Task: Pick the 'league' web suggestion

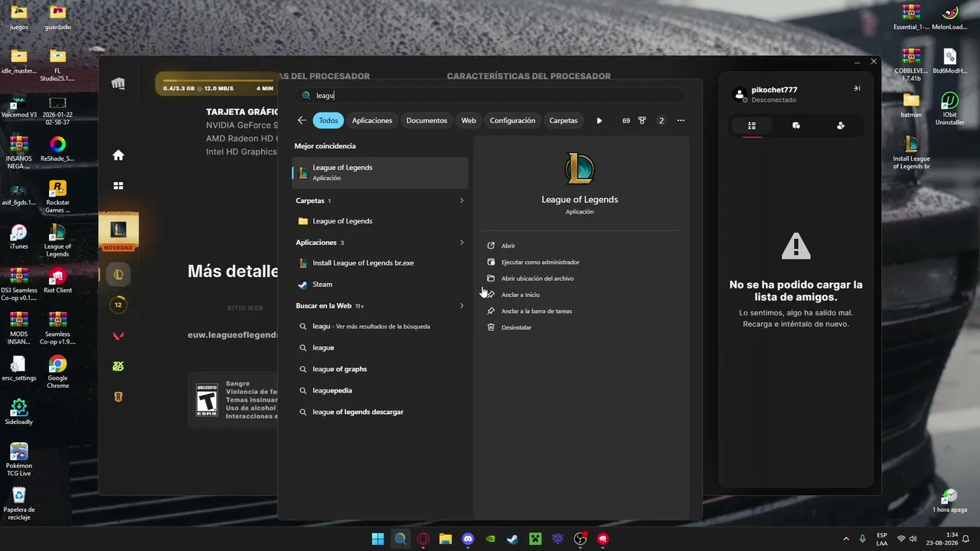Action: tap(380, 347)
